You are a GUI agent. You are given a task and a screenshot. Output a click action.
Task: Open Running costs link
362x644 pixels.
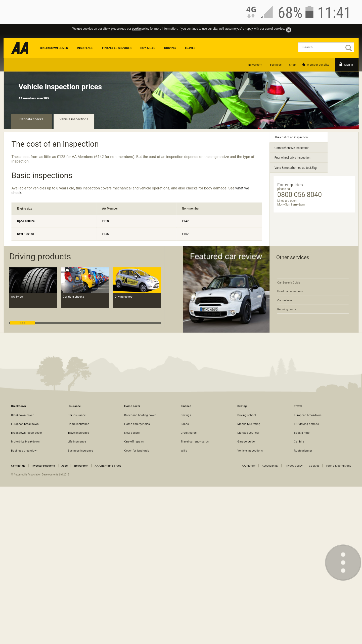[x=287, y=309]
